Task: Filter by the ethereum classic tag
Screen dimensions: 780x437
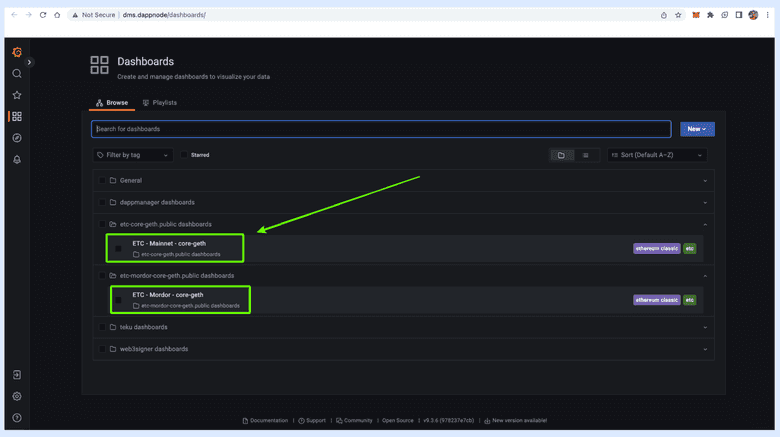Action: click(x=656, y=248)
